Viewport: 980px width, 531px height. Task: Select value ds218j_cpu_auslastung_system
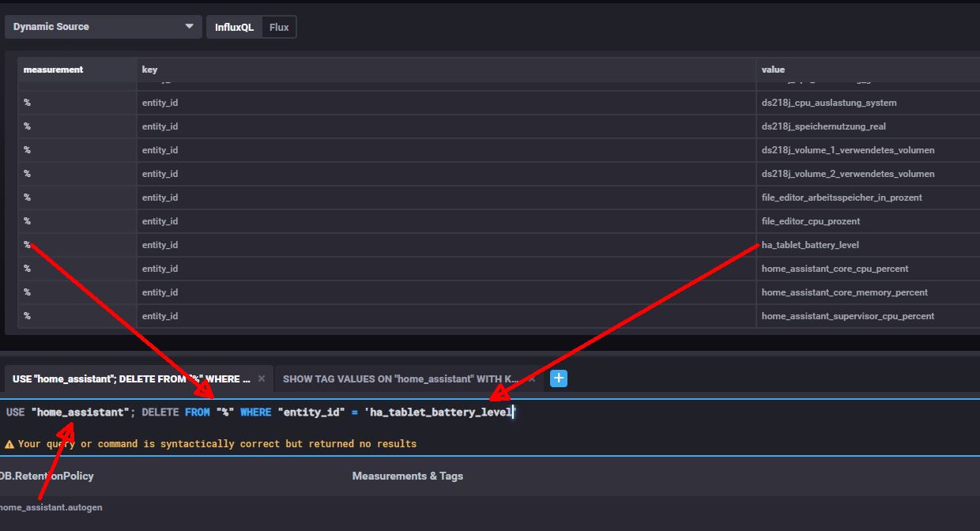click(829, 103)
